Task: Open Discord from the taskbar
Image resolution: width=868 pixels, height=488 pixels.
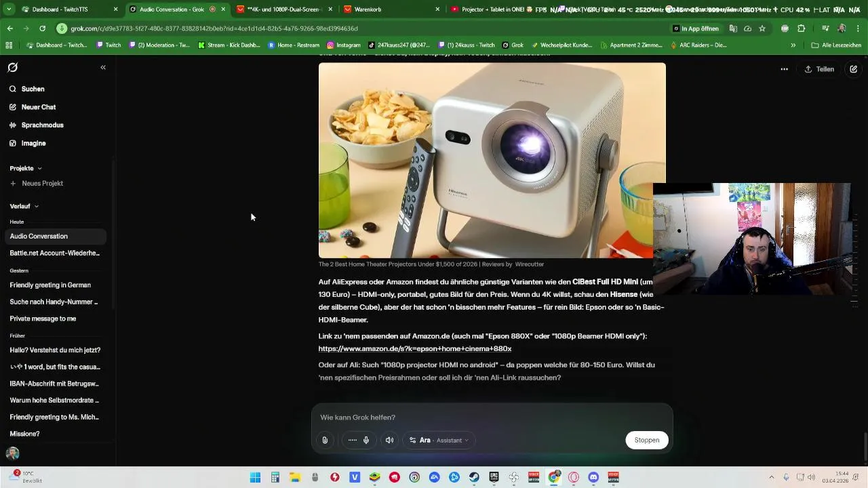Action: [x=594, y=478]
